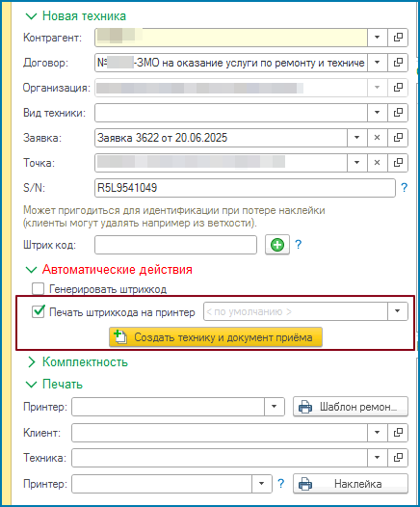
Task: Open the Контрагент record via open icon
Action: click(398, 38)
